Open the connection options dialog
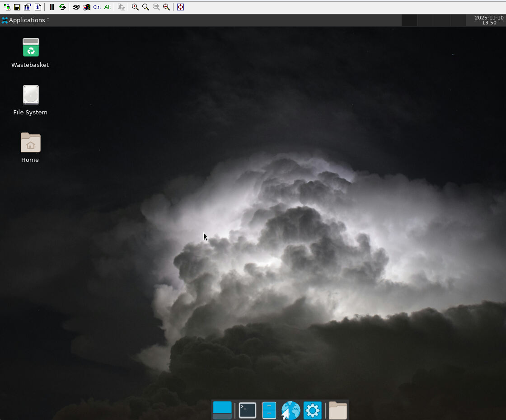 click(27, 7)
